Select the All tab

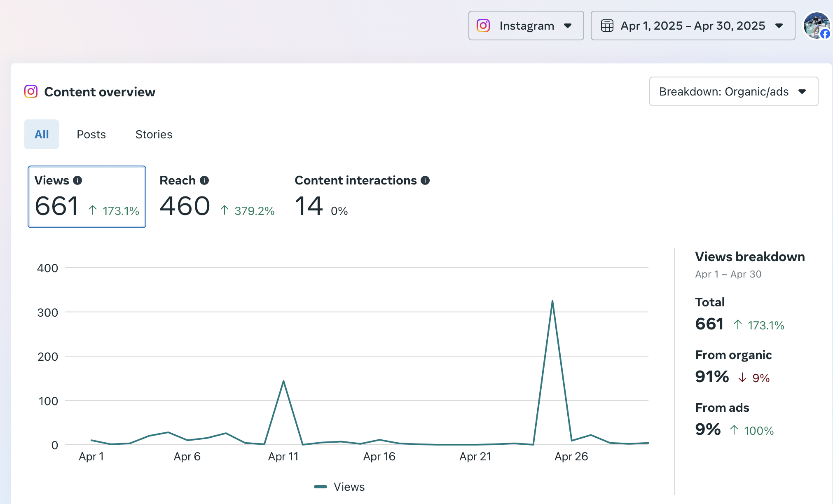tap(42, 134)
